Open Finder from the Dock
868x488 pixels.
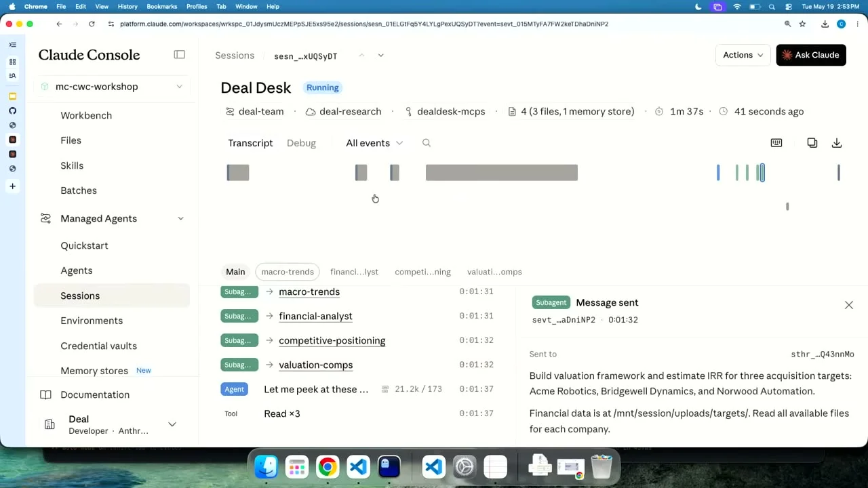(x=267, y=466)
